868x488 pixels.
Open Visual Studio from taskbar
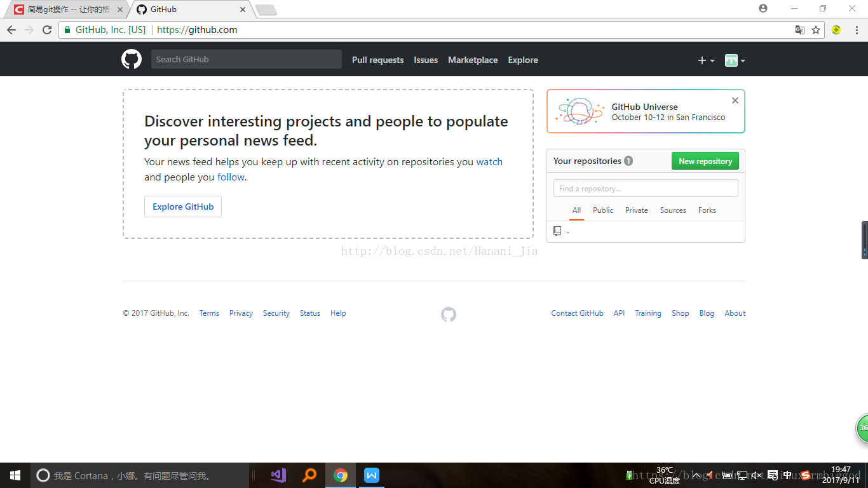[278, 475]
